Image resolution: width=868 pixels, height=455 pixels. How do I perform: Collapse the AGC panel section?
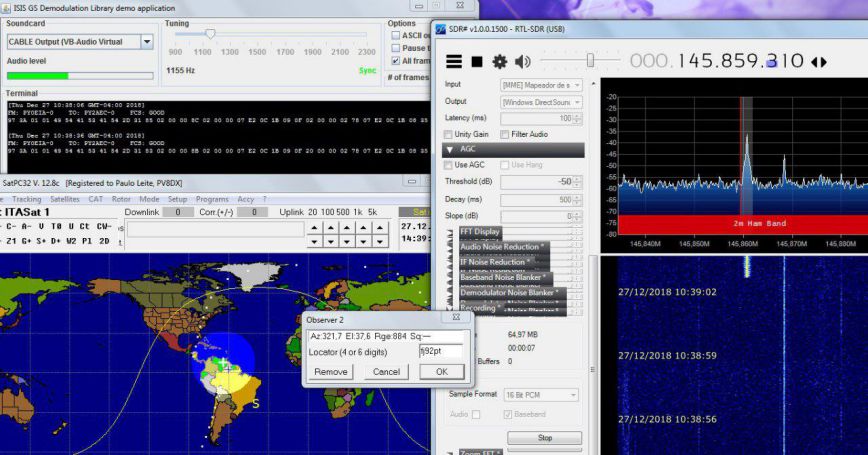tap(449, 149)
